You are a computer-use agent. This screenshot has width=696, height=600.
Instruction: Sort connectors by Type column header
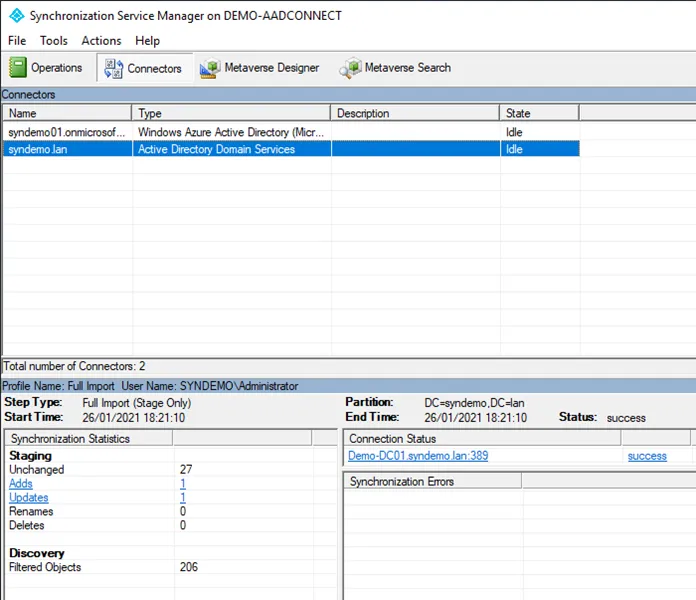(230, 113)
